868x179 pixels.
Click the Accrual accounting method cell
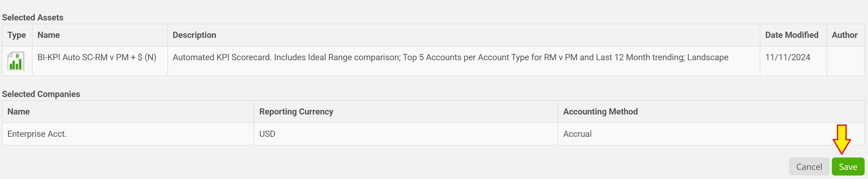[x=577, y=134]
